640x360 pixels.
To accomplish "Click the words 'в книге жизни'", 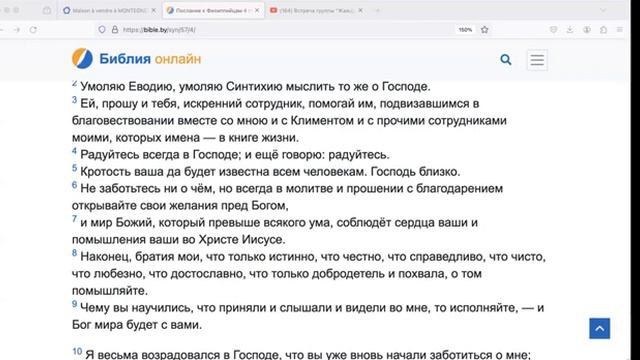I will click(x=258, y=138).
